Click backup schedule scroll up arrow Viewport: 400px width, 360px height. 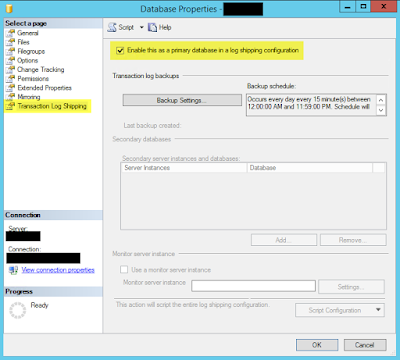point(381,100)
